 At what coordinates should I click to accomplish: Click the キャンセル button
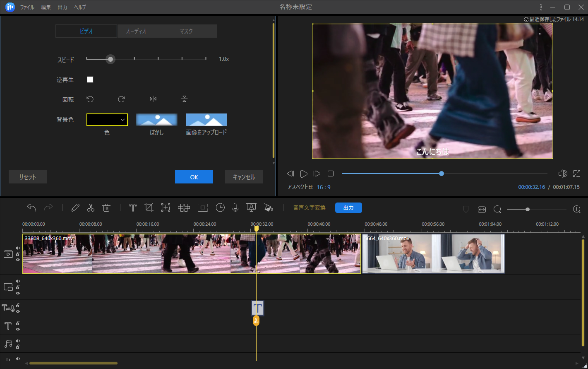click(x=244, y=177)
